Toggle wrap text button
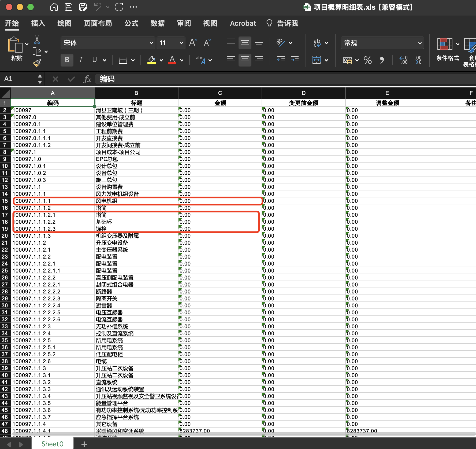476x449 pixels. coord(317,43)
